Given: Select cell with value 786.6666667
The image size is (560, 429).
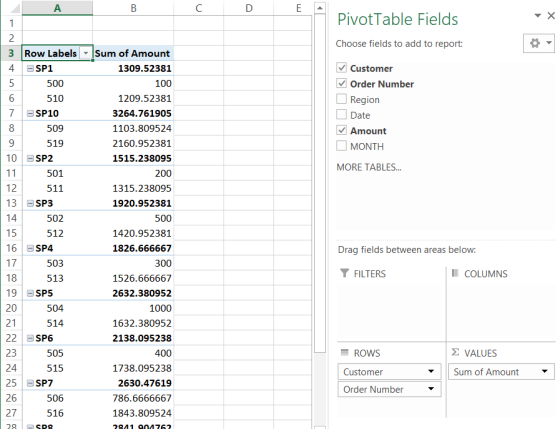Looking at the screenshot, I should coord(133,398).
